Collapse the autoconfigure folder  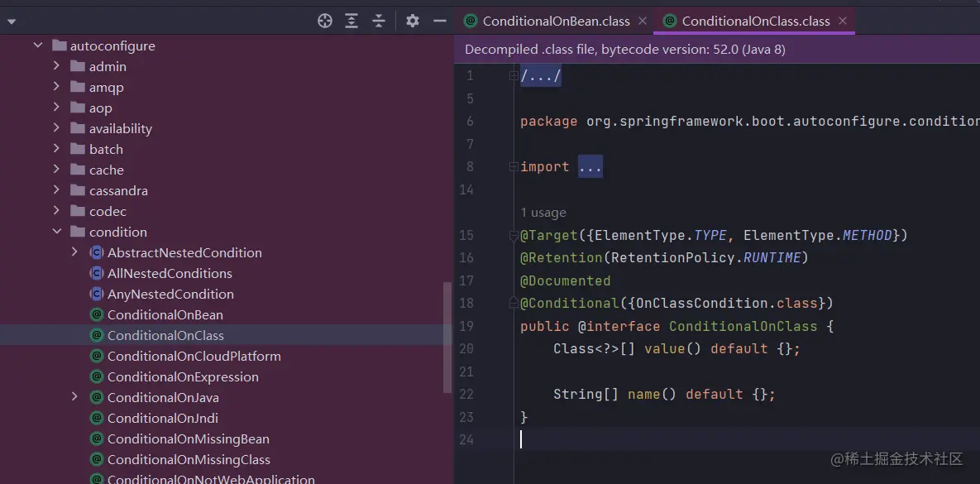pos(38,46)
